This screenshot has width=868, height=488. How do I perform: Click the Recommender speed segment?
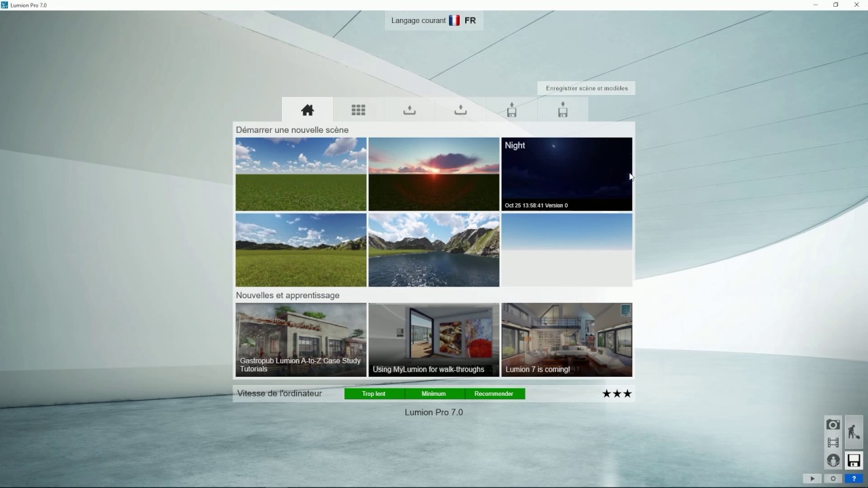494,394
